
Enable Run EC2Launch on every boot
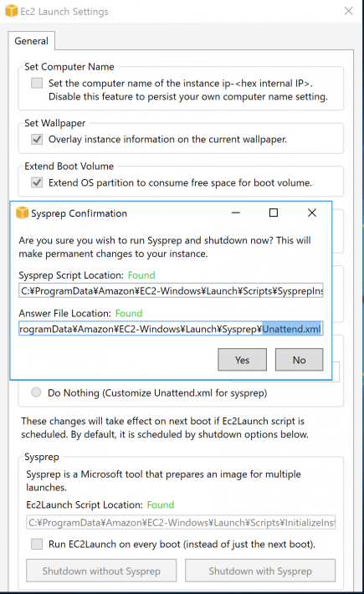coord(37,544)
